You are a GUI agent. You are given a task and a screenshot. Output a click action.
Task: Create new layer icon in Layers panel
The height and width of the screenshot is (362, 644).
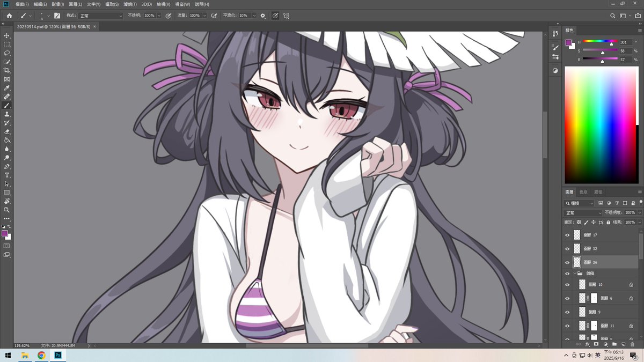tap(624, 344)
